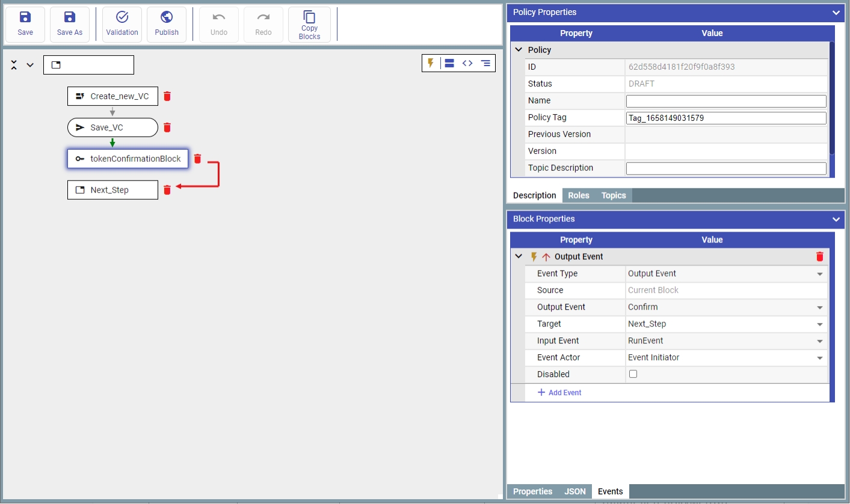Click the lightning events view icon

click(431, 63)
